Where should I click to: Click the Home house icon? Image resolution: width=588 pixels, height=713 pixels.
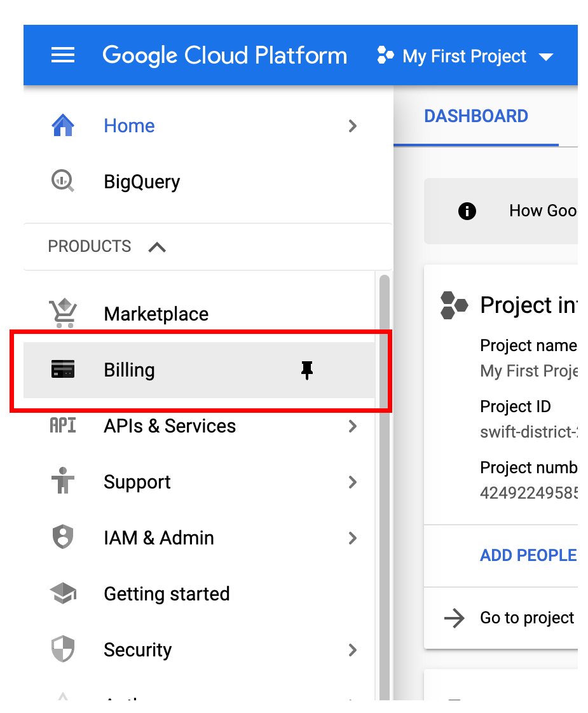pyautogui.click(x=63, y=125)
